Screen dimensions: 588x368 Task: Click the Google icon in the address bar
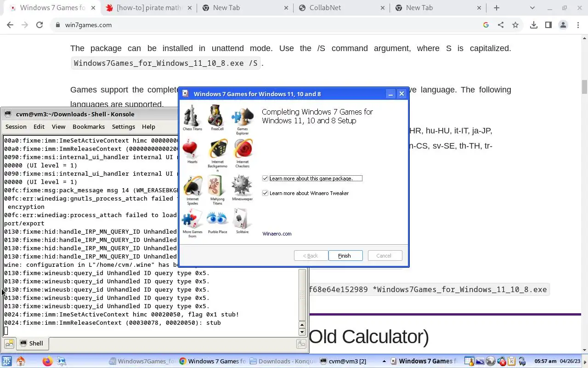click(x=486, y=25)
